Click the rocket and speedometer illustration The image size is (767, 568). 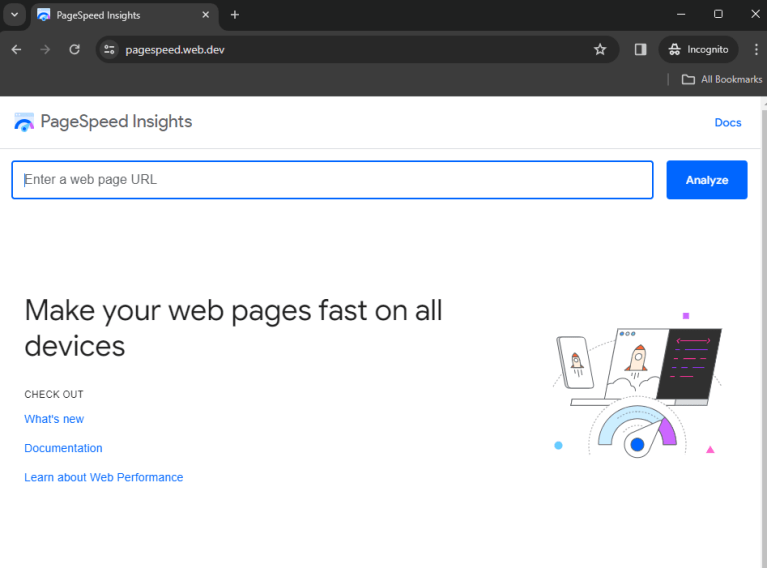637,386
